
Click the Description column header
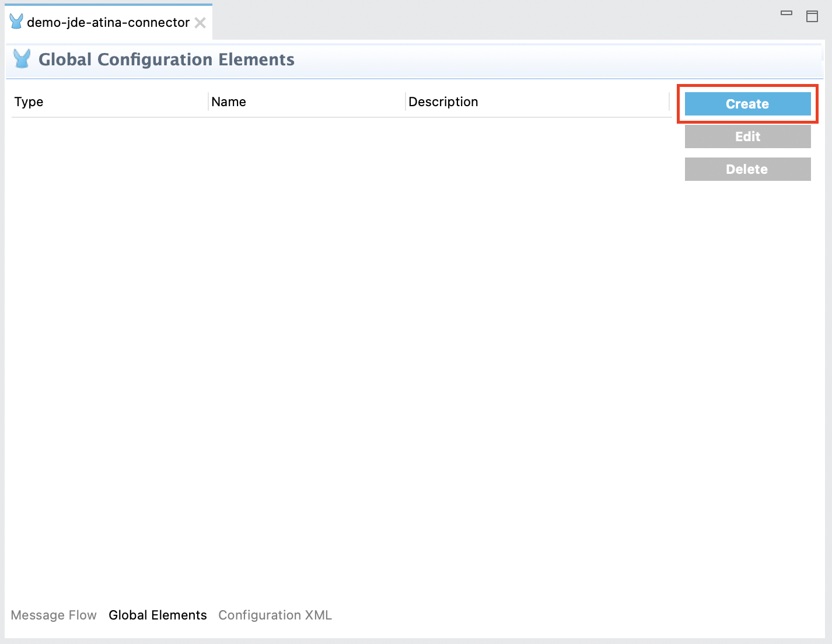click(x=443, y=102)
